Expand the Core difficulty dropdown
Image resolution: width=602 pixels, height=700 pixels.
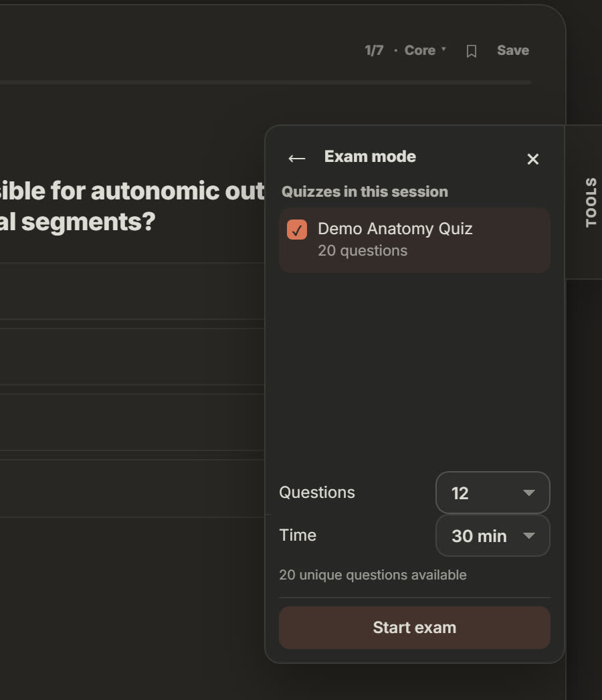(x=425, y=50)
